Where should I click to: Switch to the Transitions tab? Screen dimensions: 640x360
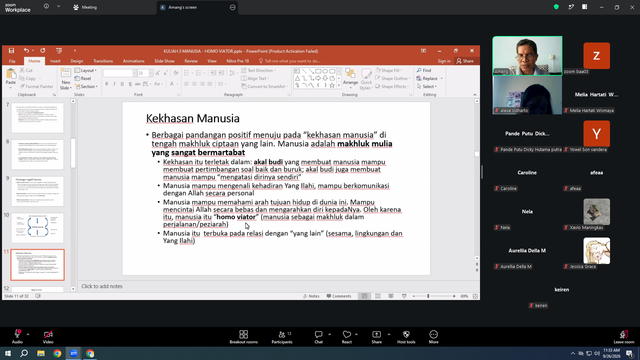tap(103, 61)
